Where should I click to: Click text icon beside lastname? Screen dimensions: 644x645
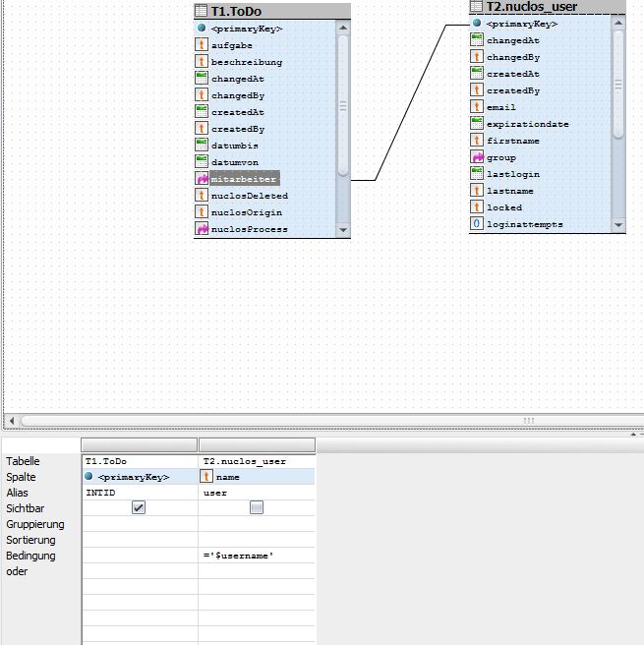point(477,190)
